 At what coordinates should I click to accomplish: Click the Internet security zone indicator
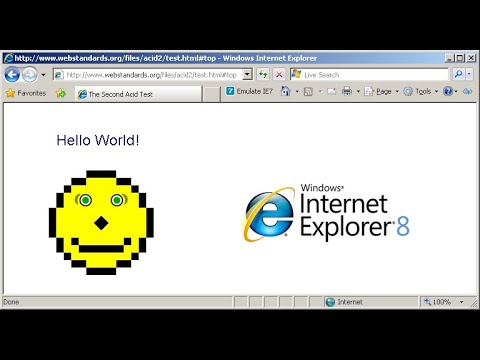(370, 302)
